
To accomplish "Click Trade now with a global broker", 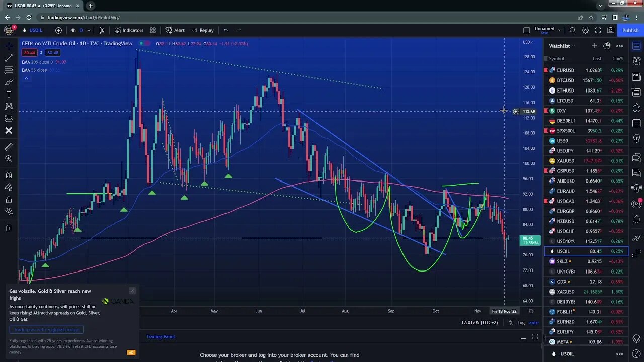I will click(x=46, y=330).
